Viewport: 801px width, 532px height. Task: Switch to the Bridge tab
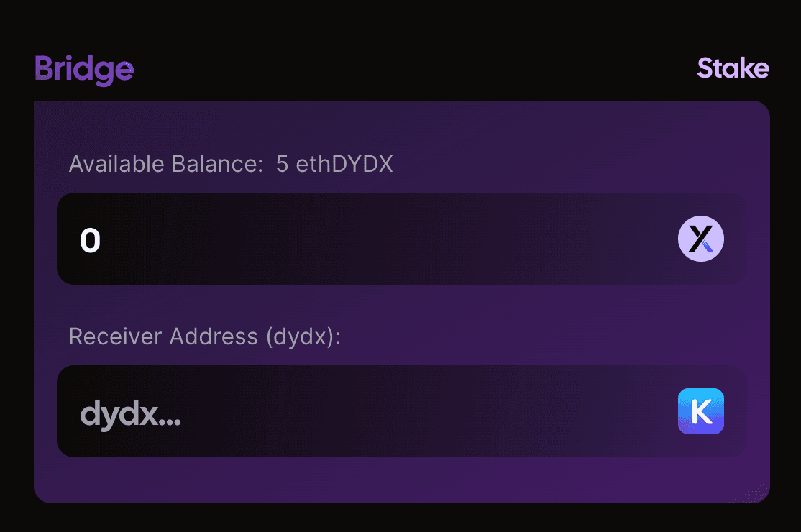(84, 69)
